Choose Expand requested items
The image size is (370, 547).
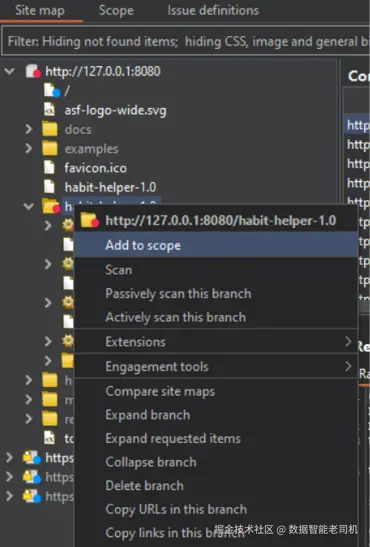tap(216, 439)
